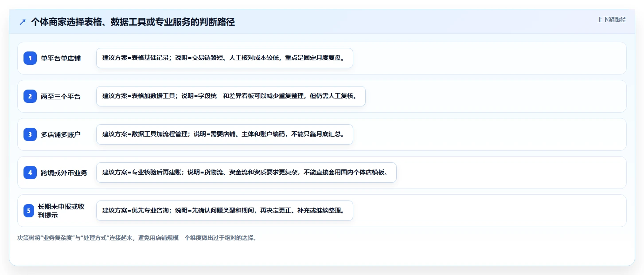Click the number 5 step badge
Viewport: 644px width, 275px height.
click(29, 211)
